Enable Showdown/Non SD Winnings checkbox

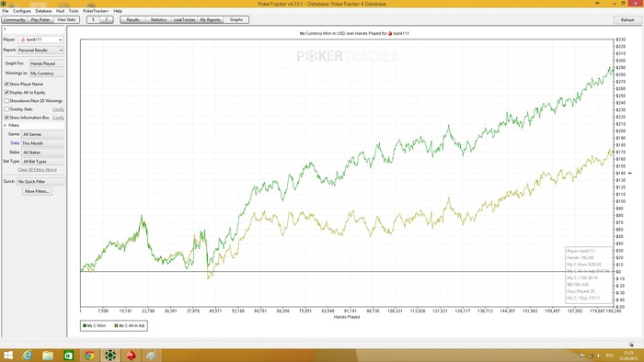[x=6, y=100]
